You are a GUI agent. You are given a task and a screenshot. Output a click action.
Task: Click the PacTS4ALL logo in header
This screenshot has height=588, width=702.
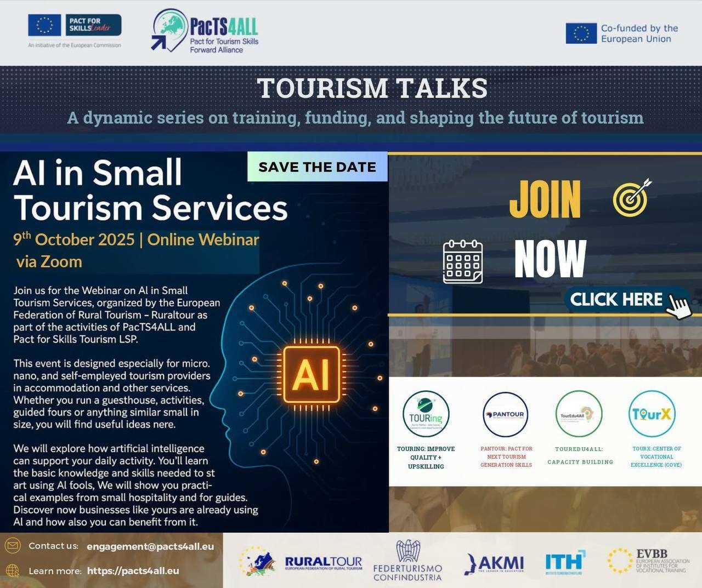tap(205, 31)
